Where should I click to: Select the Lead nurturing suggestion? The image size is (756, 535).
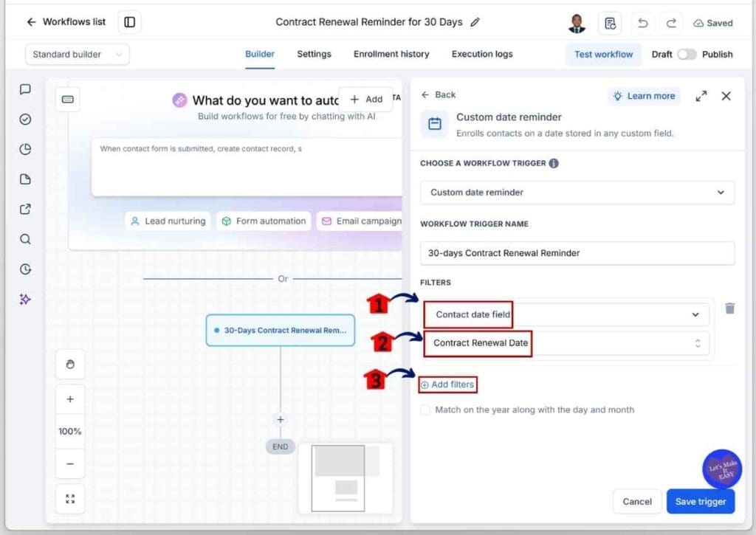click(168, 221)
